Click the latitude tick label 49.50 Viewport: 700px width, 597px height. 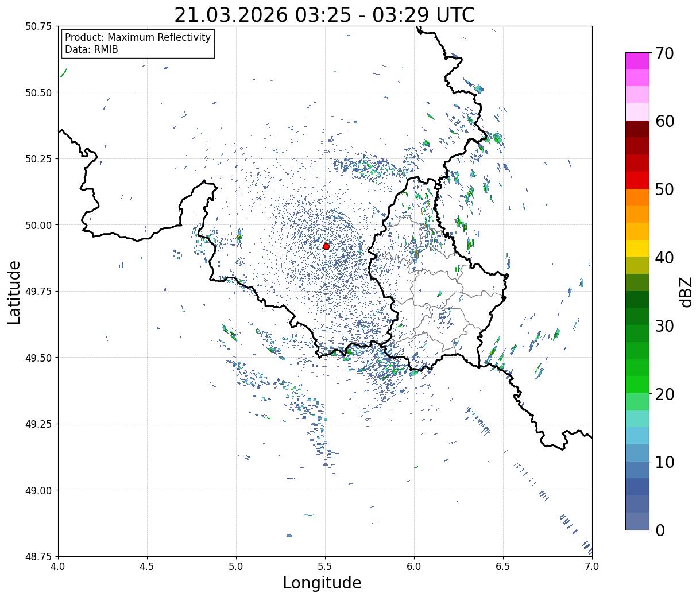click(38, 358)
